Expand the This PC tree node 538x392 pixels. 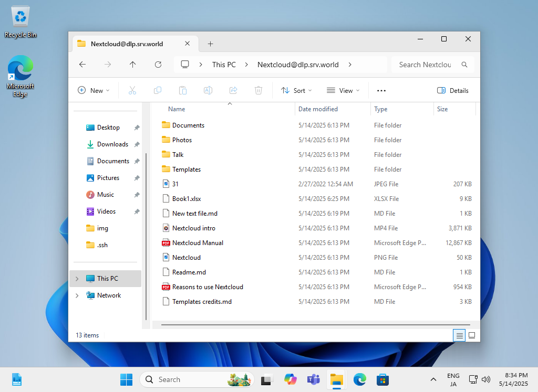click(x=77, y=279)
